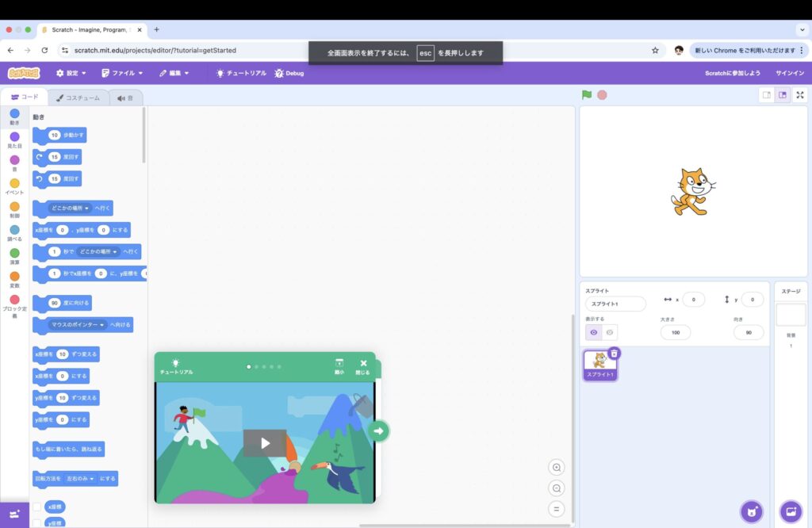Expand 左右のみ rotation style dropdown

click(x=80, y=478)
